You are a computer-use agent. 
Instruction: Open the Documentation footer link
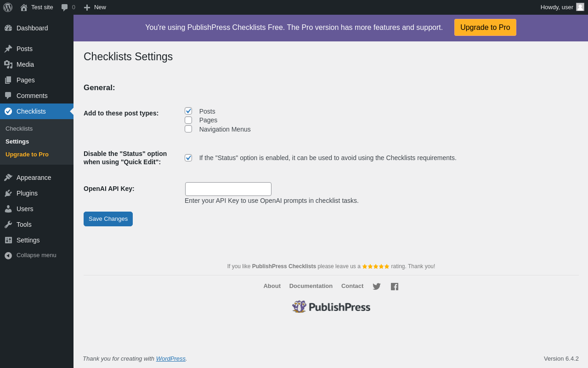pos(311,286)
